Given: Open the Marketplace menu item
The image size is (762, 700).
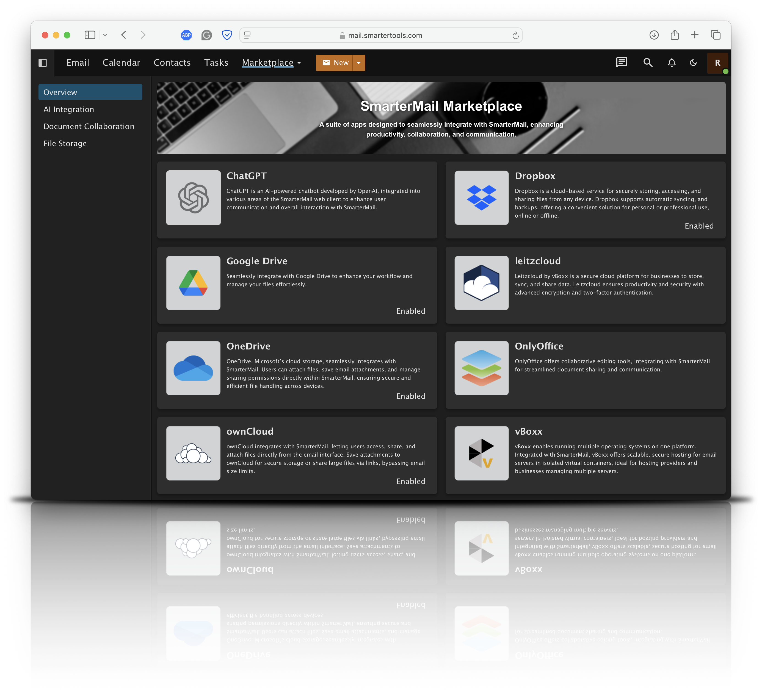Looking at the screenshot, I should [267, 63].
